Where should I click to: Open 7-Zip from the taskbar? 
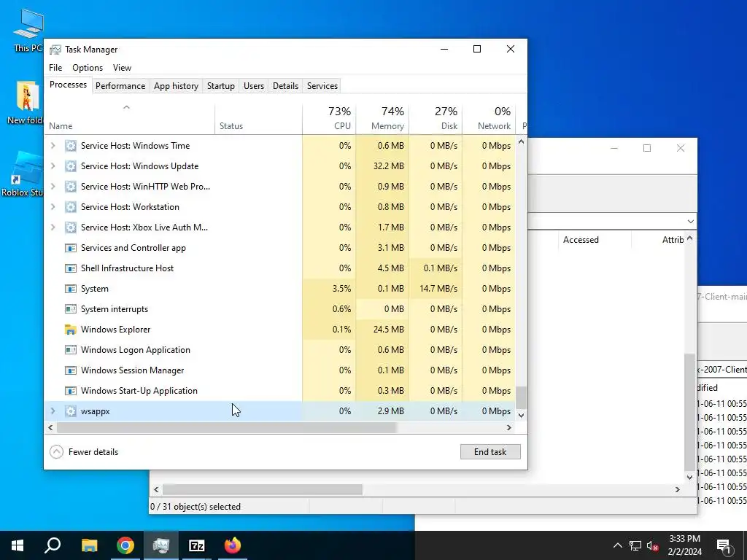(197, 545)
